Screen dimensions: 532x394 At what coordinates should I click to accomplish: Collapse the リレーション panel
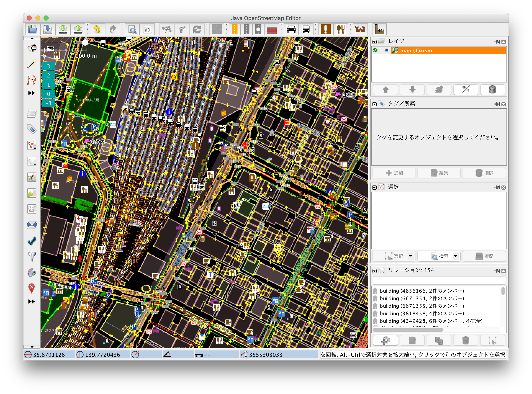point(374,271)
